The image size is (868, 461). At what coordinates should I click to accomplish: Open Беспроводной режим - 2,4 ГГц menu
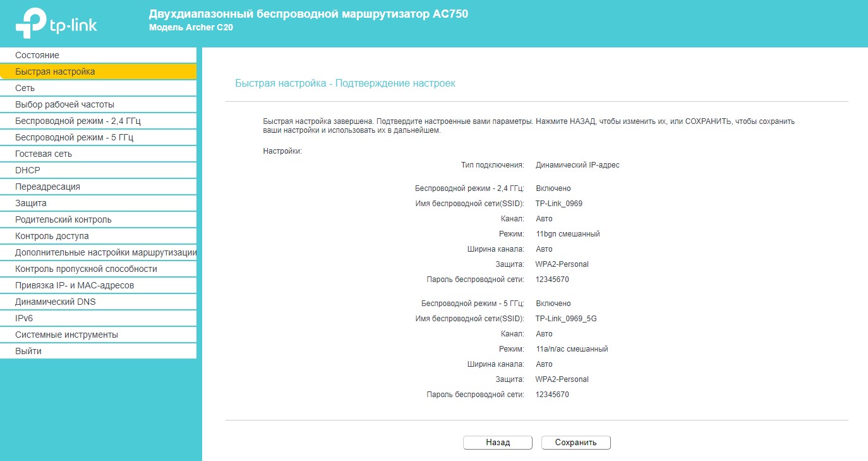98,121
